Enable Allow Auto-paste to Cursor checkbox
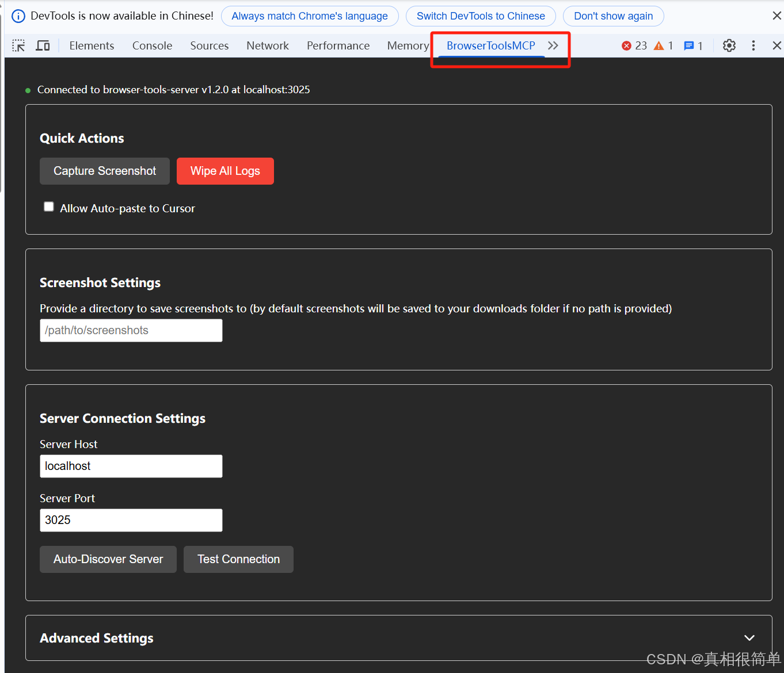 (49, 207)
